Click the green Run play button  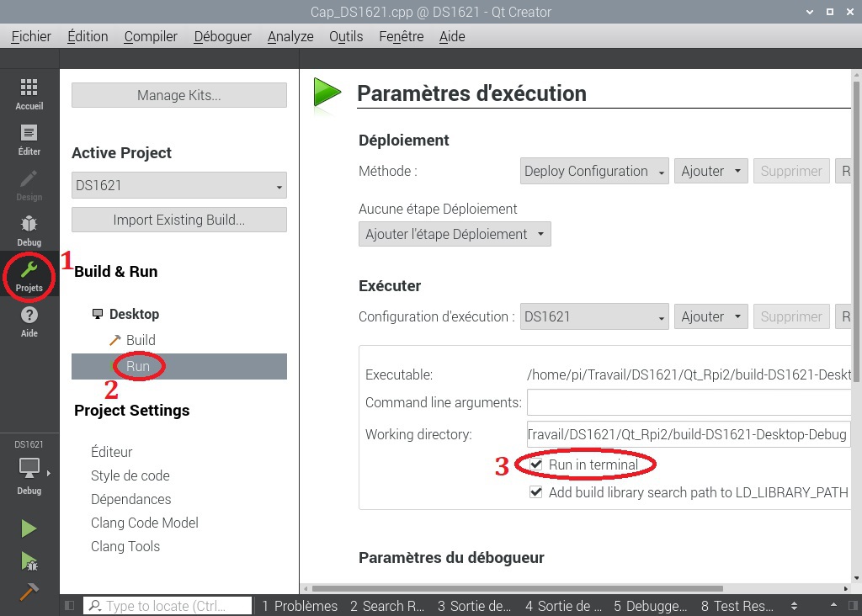29,528
